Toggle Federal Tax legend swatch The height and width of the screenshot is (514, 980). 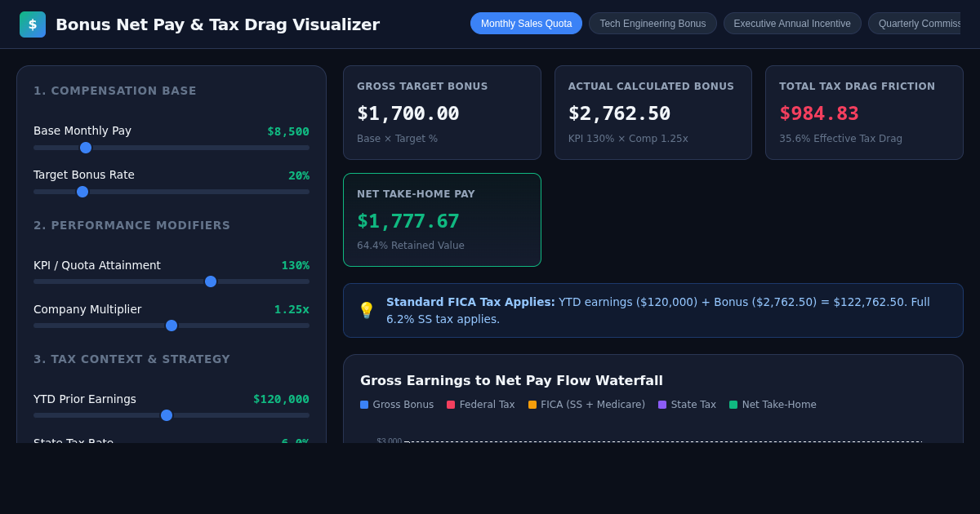coord(451,405)
